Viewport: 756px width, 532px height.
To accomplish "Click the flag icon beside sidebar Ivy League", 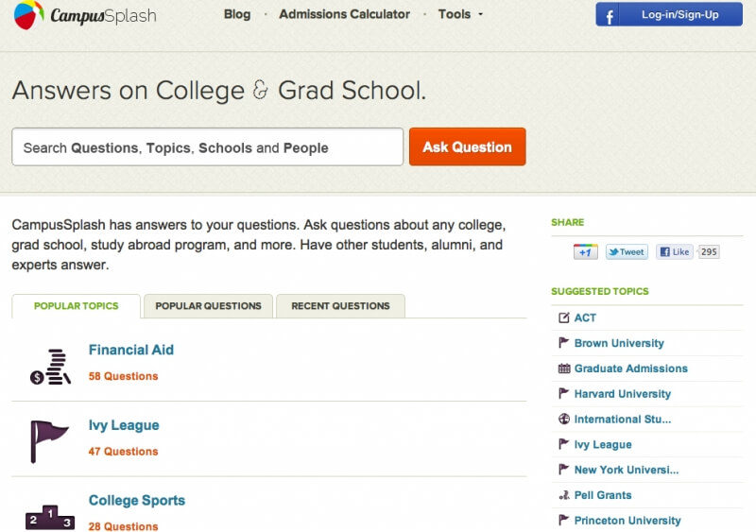I will 563,444.
